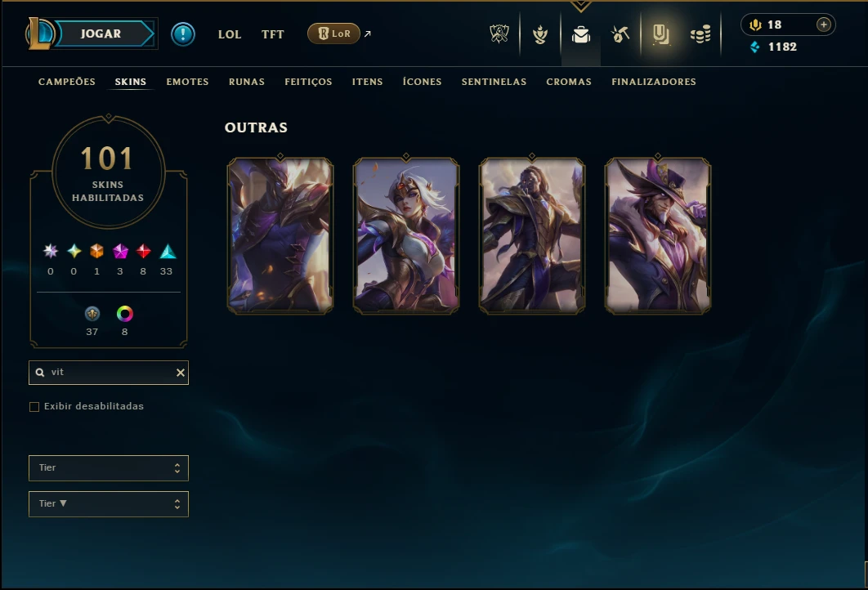Viewport: 868px width, 590px height.
Task: Click the JOGAR play button
Action: coord(101,34)
